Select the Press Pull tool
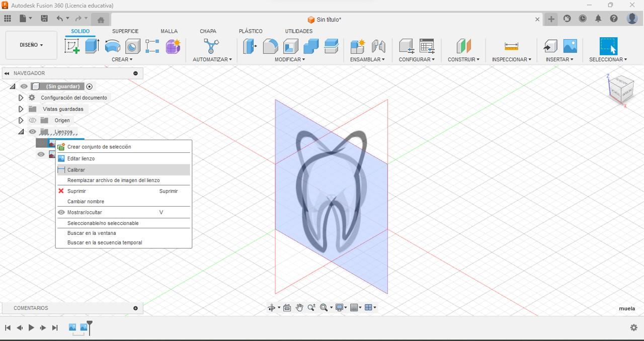 pyautogui.click(x=250, y=46)
